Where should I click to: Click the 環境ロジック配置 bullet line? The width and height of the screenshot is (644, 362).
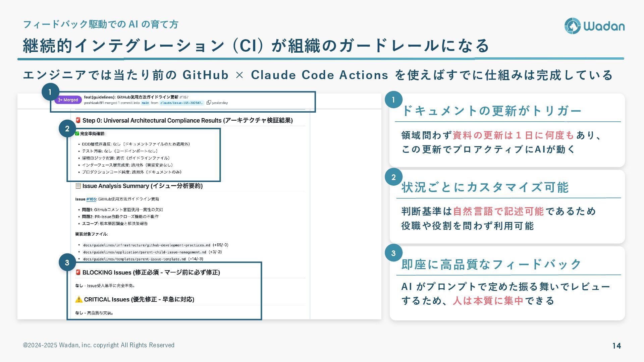tap(126, 158)
